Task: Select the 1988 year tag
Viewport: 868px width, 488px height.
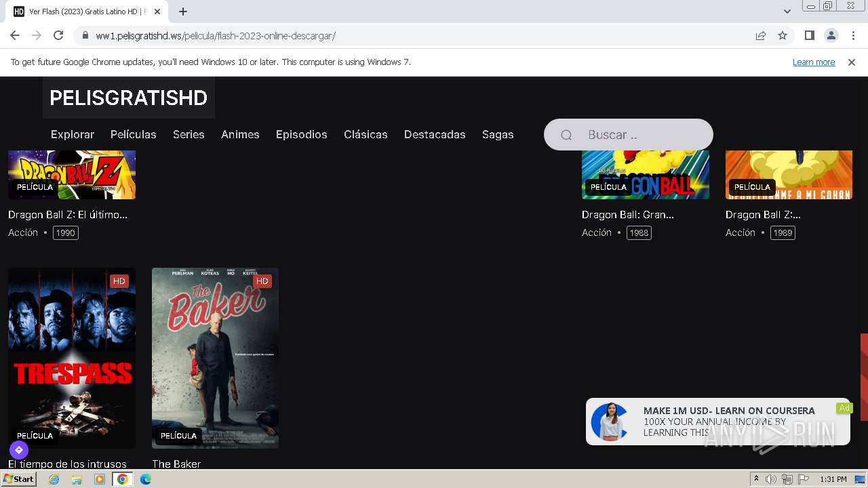Action: 639,232
